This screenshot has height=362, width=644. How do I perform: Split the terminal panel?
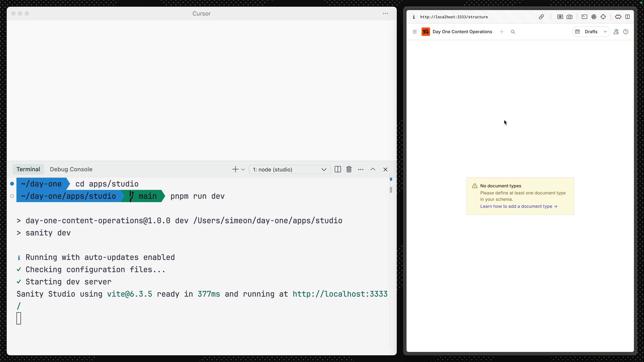(338, 169)
